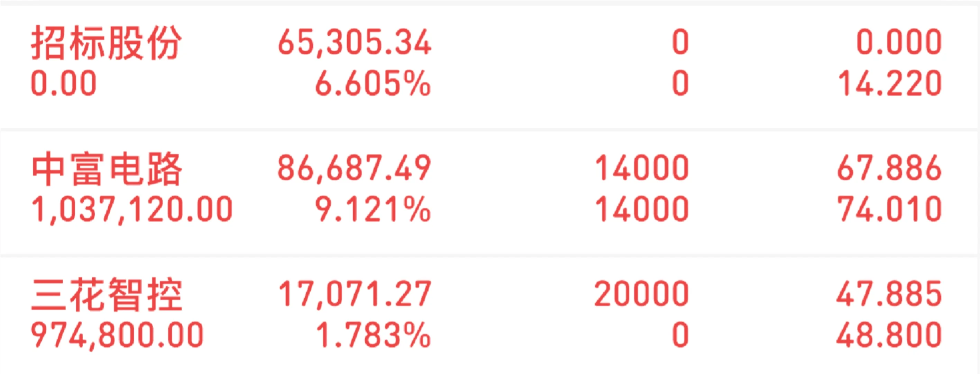
Task: Select 三花智控 cost price 47.885
Action: coord(889,294)
